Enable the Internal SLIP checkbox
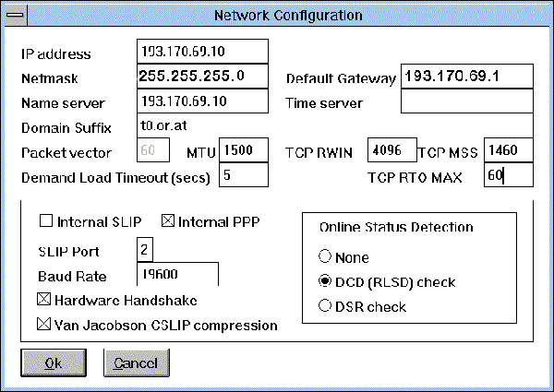Image resolution: width=554 pixels, height=392 pixels. coord(46,221)
